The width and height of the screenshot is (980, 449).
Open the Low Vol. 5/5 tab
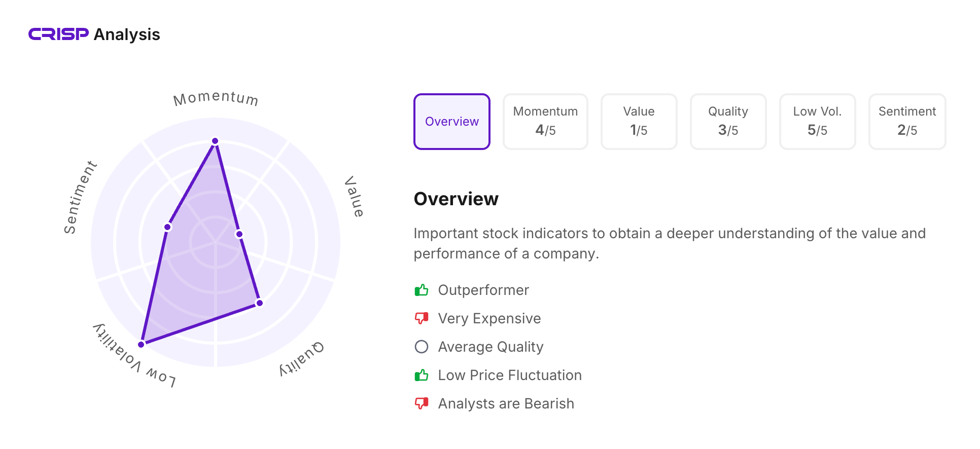click(x=817, y=122)
